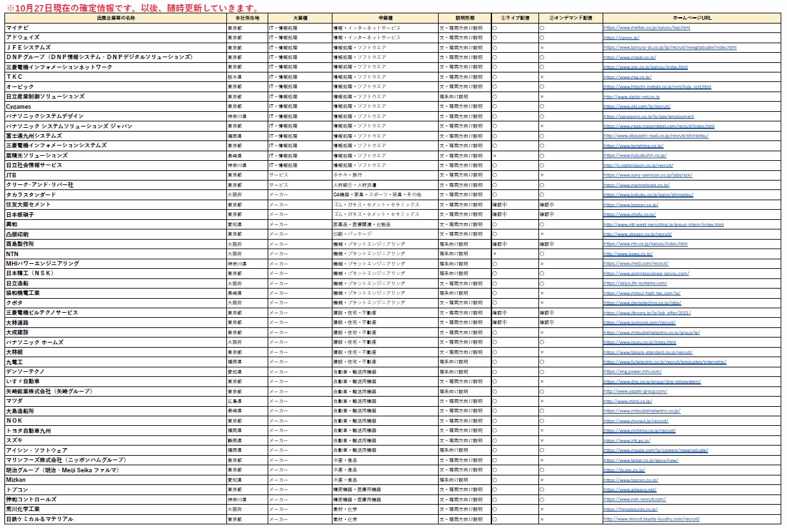Viewport: 787px width, 532px height.
Task: Open the panasonic.co.jp ls/pes employment link
Action: (x=648, y=116)
